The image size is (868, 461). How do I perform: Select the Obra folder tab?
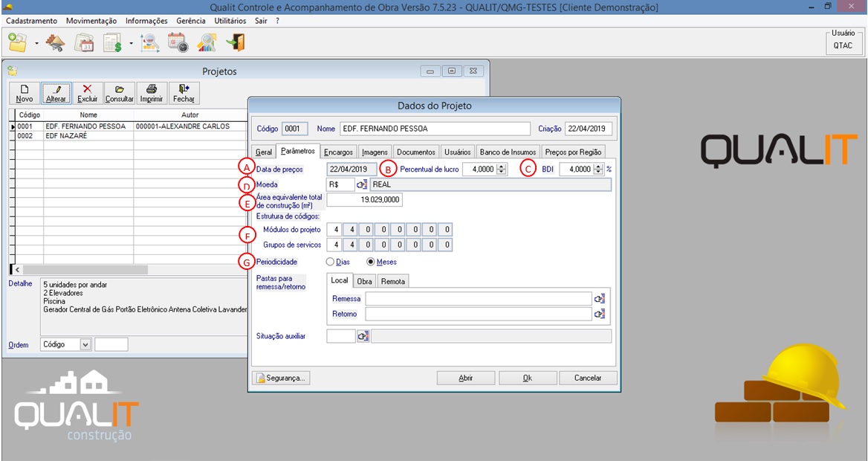tap(364, 282)
